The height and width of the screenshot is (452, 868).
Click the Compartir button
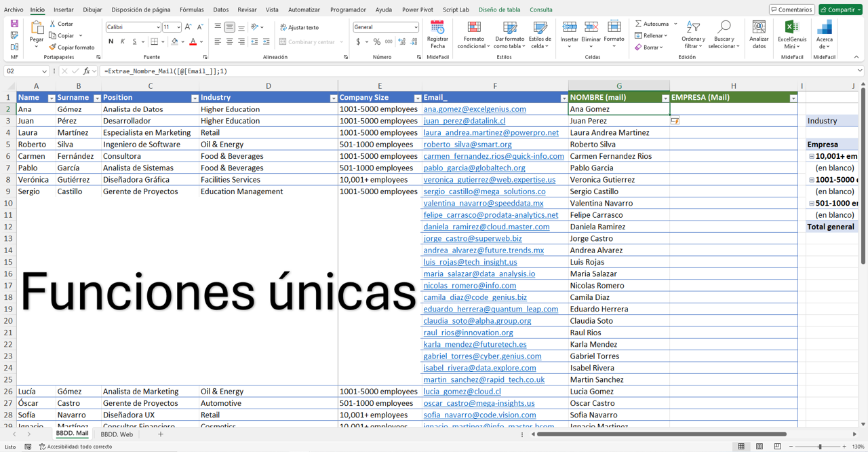click(x=840, y=8)
